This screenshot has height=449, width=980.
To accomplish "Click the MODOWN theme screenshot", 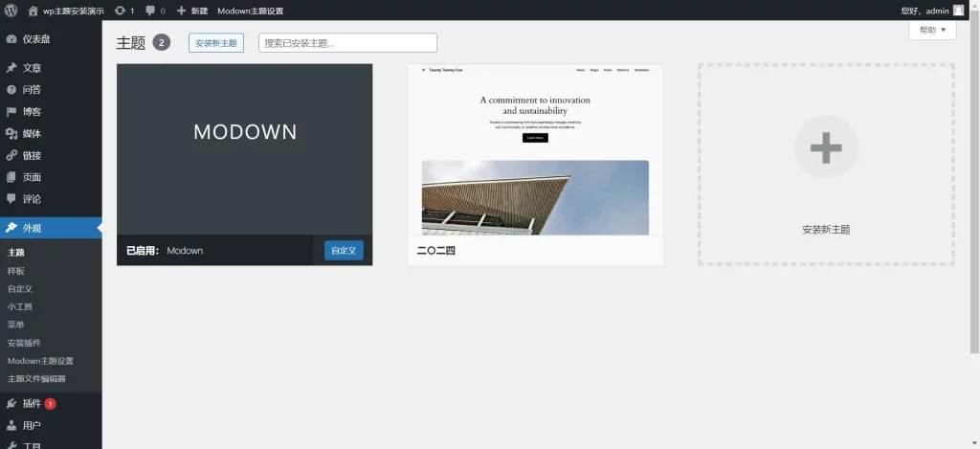I will [244, 149].
